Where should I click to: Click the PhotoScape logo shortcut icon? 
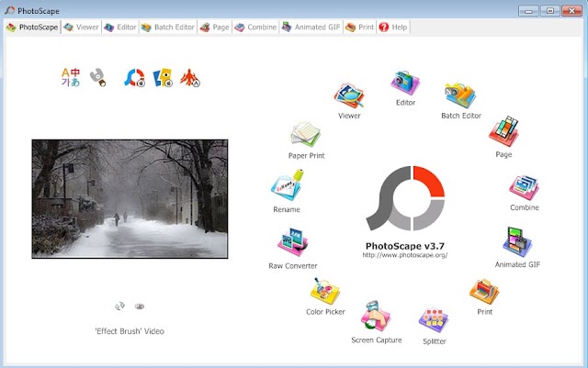pos(135,78)
